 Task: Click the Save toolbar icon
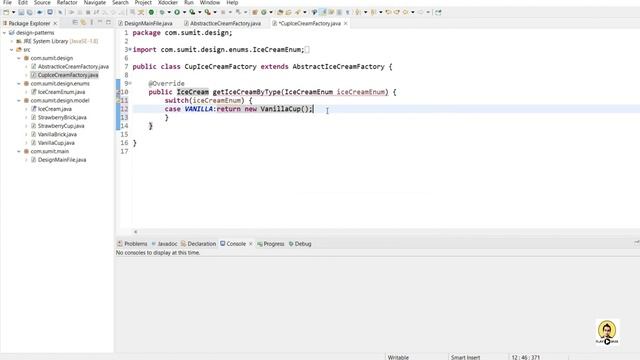coord(21,12)
